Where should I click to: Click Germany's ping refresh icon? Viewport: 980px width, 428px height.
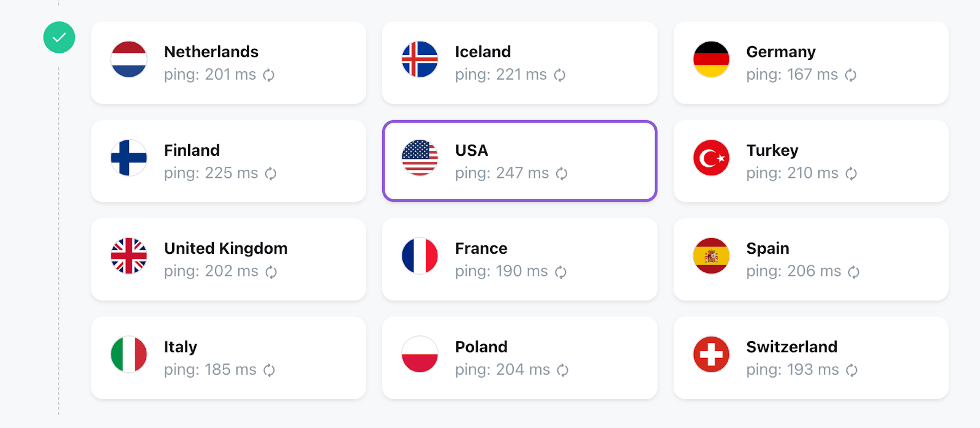pos(851,75)
